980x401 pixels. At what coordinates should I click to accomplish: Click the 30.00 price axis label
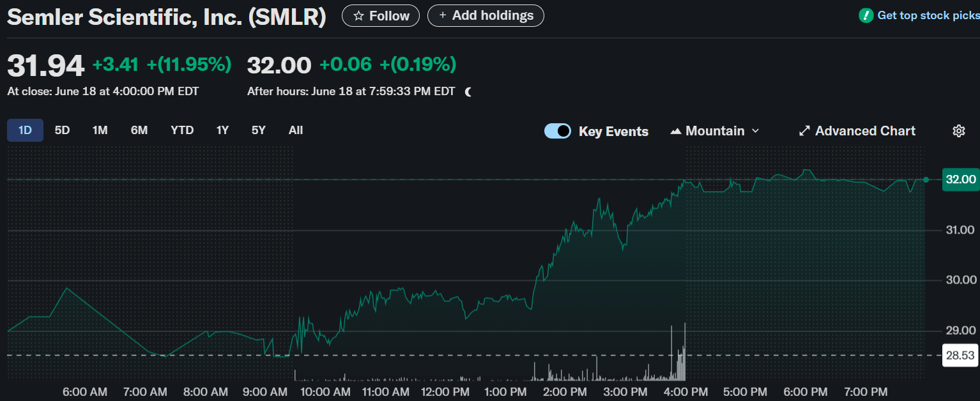[x=960, y=280]
